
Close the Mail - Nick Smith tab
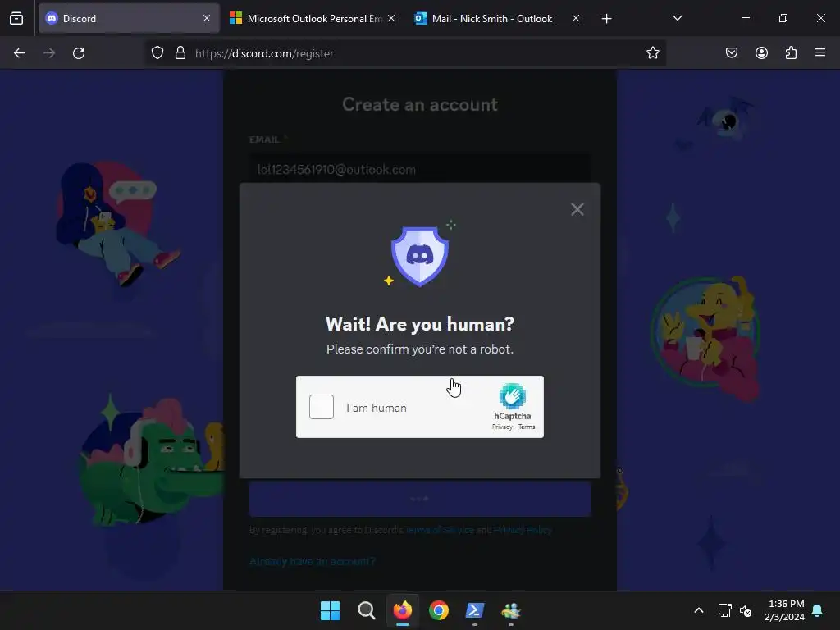[x=576, y=18]
